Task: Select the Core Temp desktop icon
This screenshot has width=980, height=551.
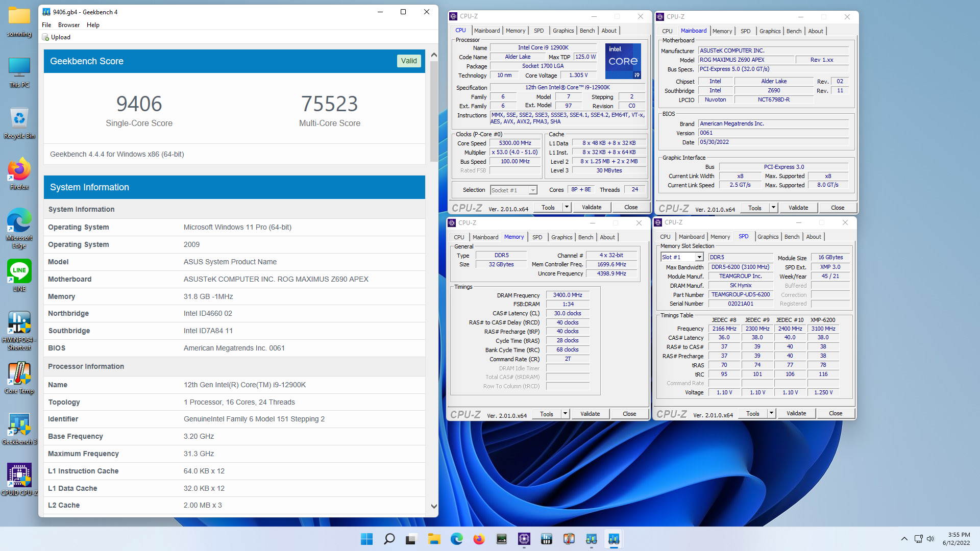Action: [19, 378]
